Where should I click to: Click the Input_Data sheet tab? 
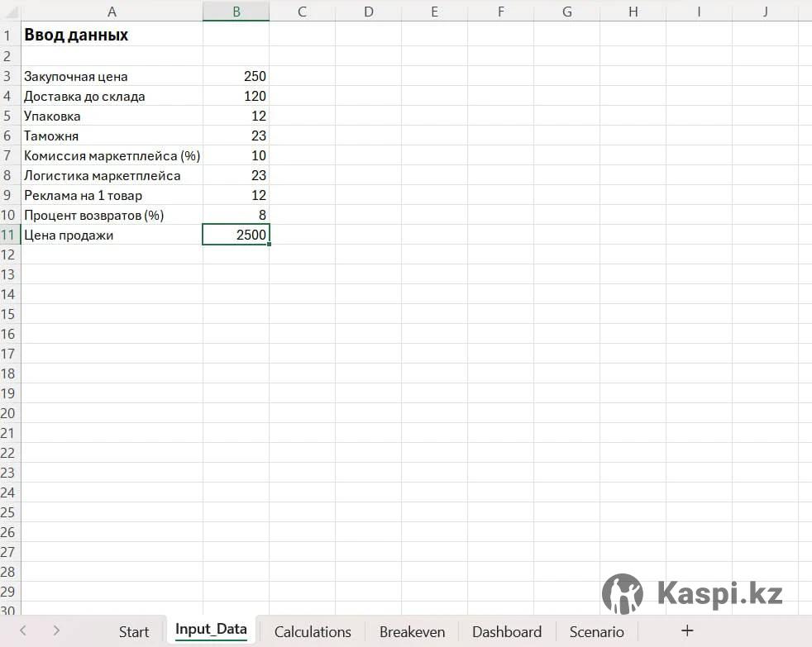click(211, 630)
